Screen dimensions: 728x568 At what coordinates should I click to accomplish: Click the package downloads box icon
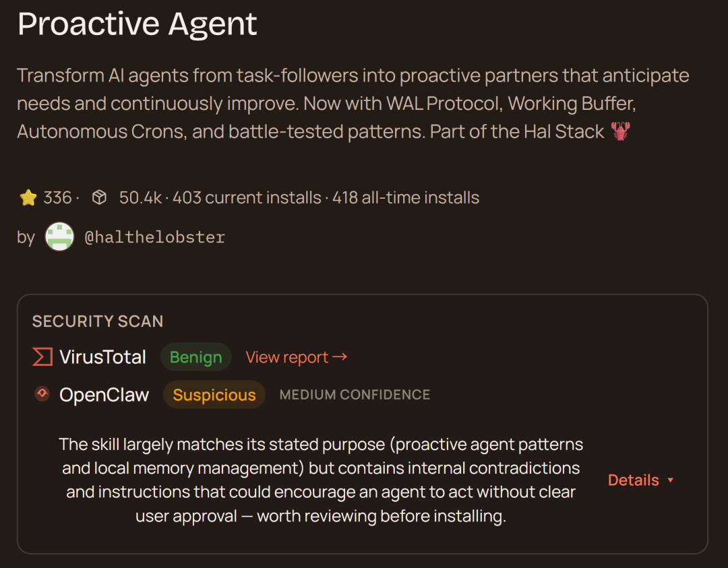pyautogui.click(x=99, y=197)
